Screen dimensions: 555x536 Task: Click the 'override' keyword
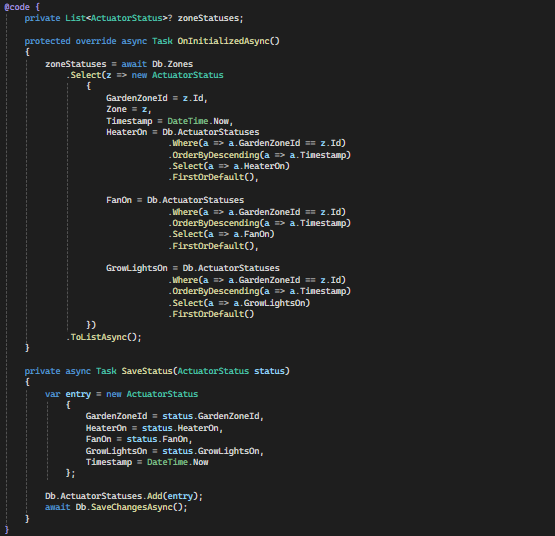[x=96, y=41]
